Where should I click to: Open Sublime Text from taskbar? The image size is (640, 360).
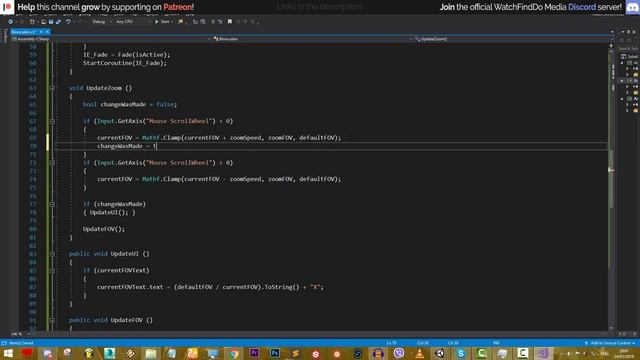295,353
